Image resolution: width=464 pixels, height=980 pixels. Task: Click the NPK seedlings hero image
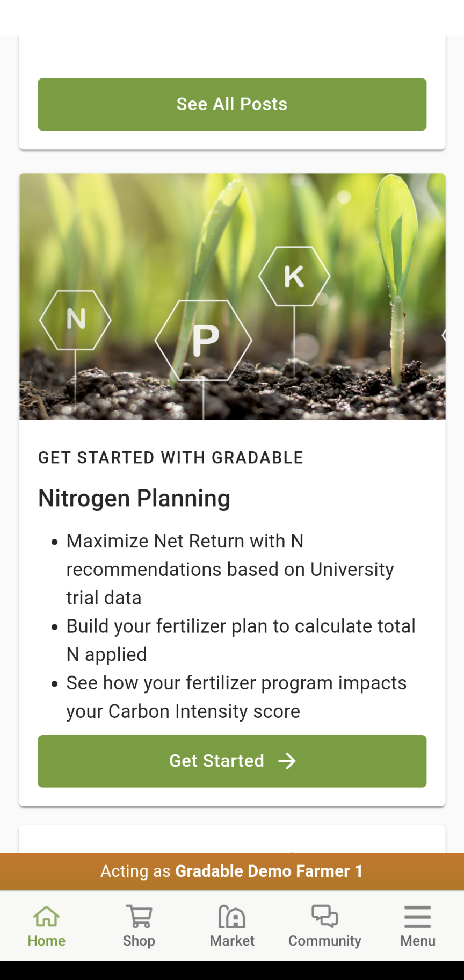[x=232, y=296]
